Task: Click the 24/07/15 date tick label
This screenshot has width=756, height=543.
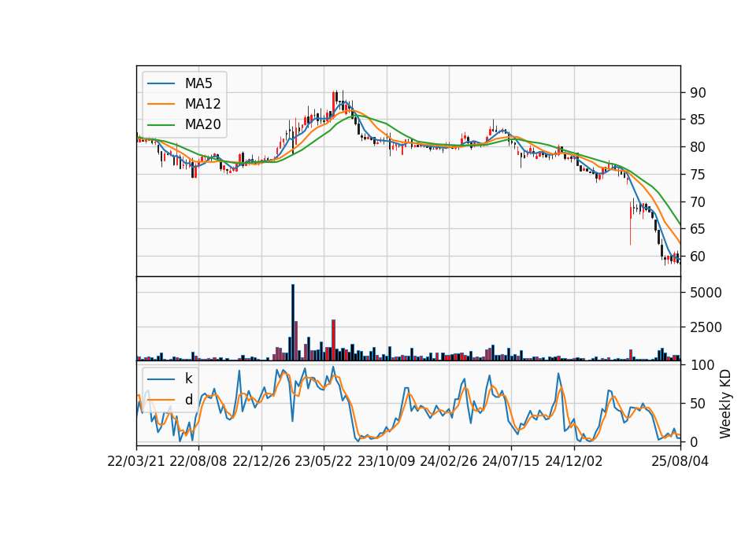Action: (510, 461)
